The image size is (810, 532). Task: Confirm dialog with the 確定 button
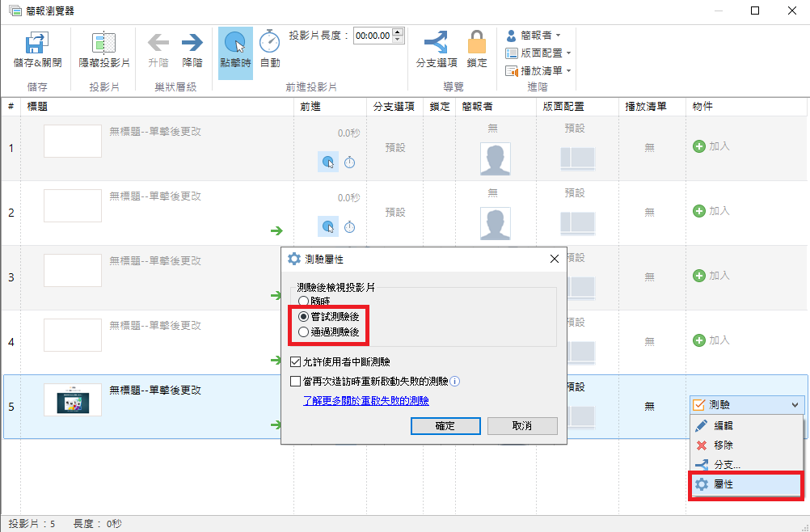click(x=445, y=426)
